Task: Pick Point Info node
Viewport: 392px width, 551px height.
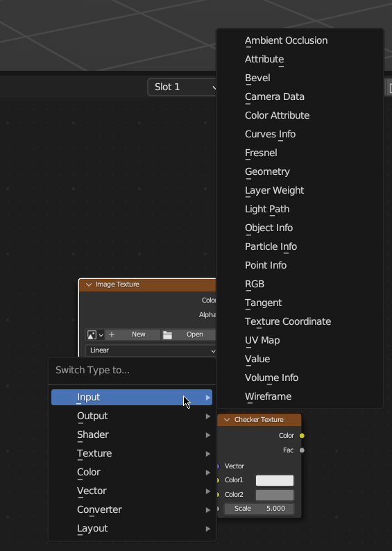Action: pyautogui.click(x=300, y=265)
